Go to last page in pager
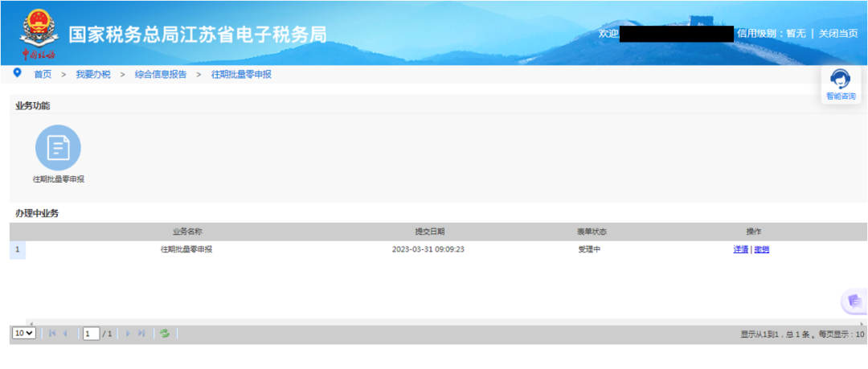868x369 pixels. click(141, 334)
